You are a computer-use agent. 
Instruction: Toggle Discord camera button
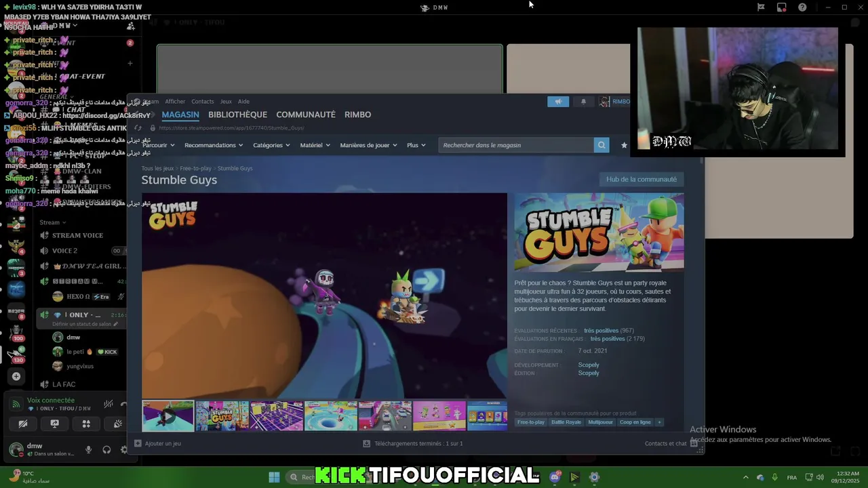(x=23, y=424)
